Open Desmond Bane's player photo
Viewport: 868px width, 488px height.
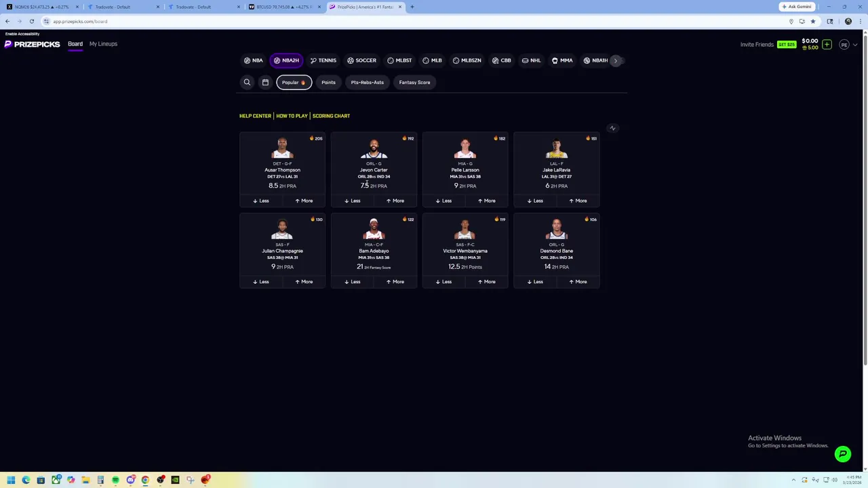[x=556, y=229]
